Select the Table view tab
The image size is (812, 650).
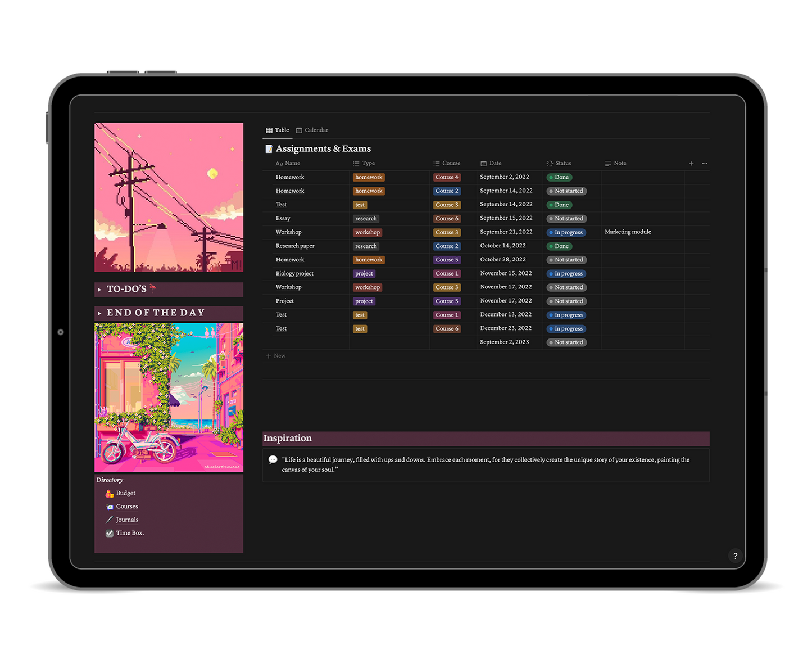278,130
